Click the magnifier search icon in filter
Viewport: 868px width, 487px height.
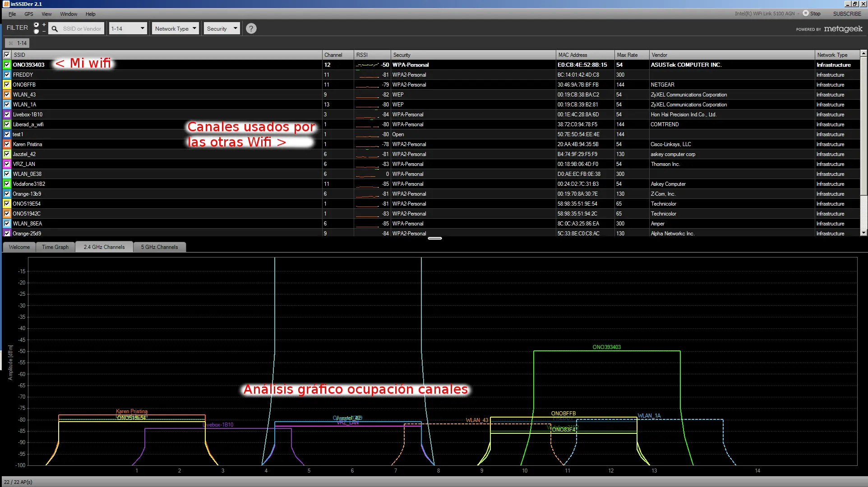tap(55, 29)
